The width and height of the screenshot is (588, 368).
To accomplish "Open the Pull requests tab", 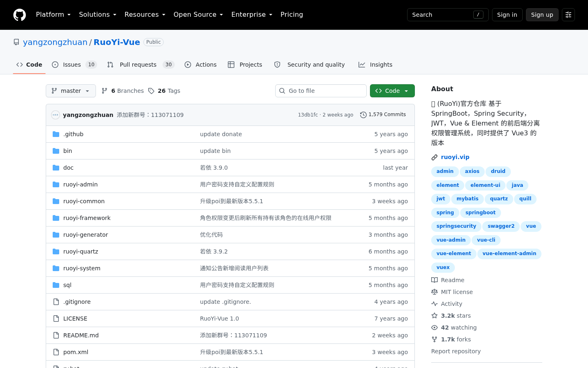I will (141, 65).
